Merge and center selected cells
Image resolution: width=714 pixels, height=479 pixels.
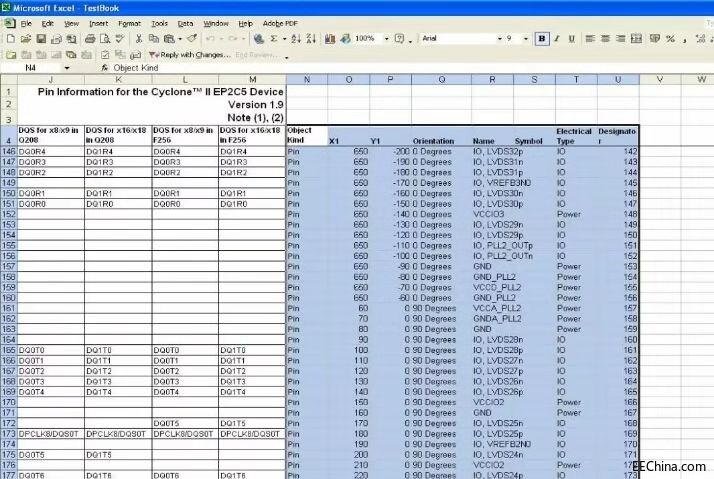coord(636,39)
